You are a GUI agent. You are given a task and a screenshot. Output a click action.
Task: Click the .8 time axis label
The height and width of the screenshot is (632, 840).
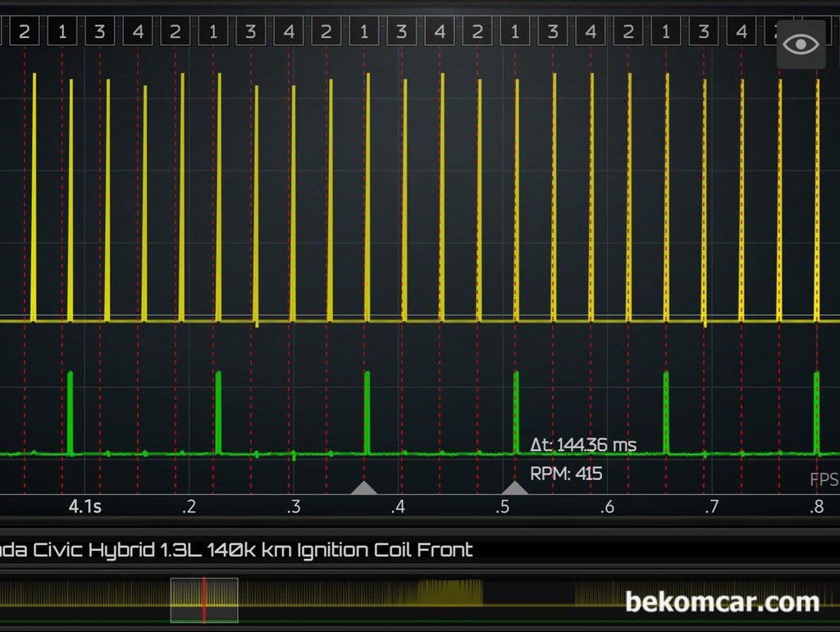815,506
